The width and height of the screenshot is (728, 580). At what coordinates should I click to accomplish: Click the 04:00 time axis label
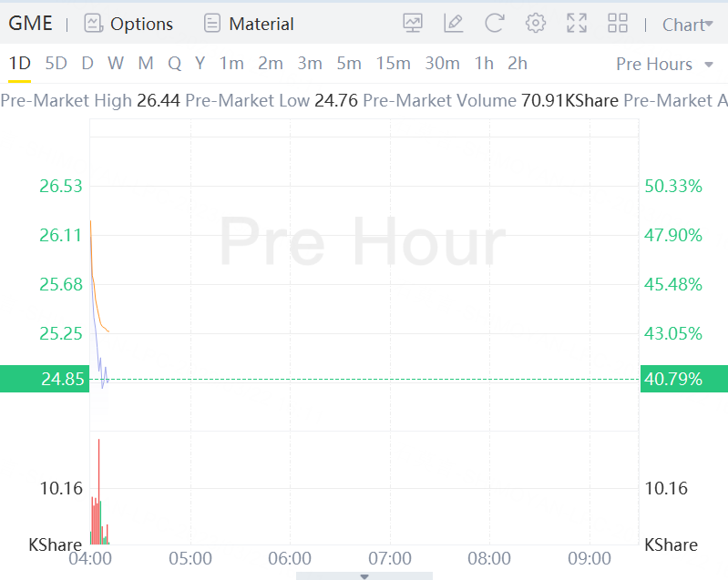click(x=90, y=558)
